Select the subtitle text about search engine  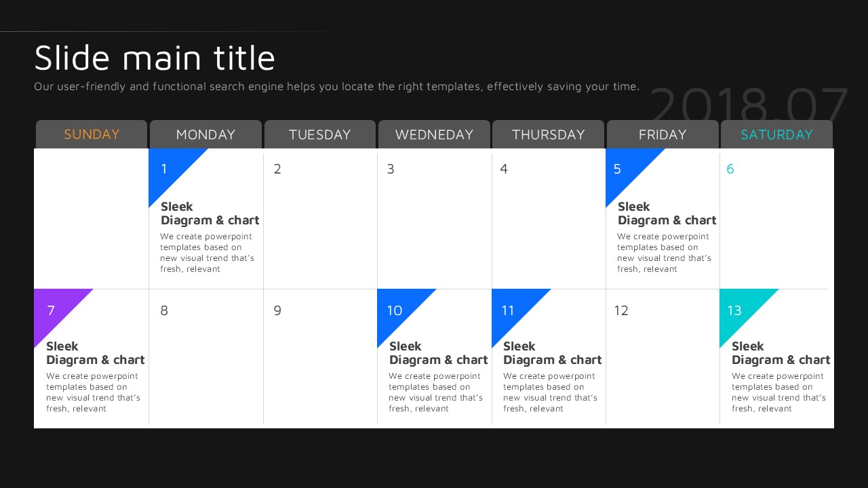point(336,87)
